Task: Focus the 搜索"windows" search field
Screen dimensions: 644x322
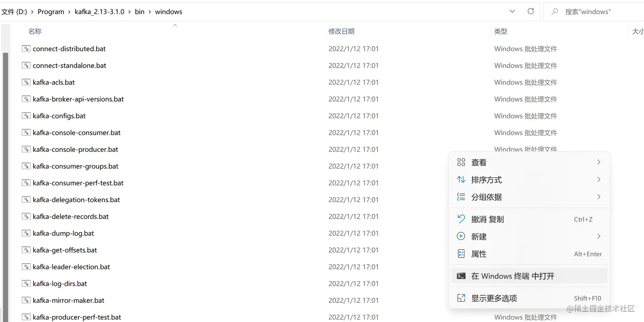Action: click(594, 12)
